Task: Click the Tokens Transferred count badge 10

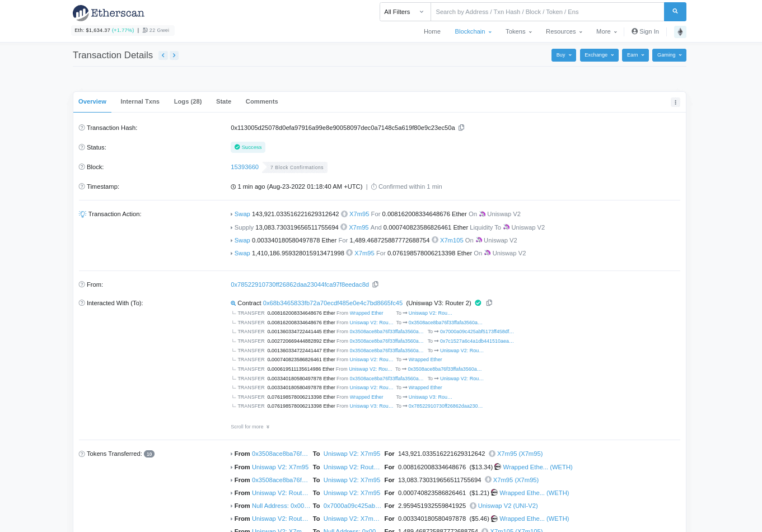Action: point(149,454)
